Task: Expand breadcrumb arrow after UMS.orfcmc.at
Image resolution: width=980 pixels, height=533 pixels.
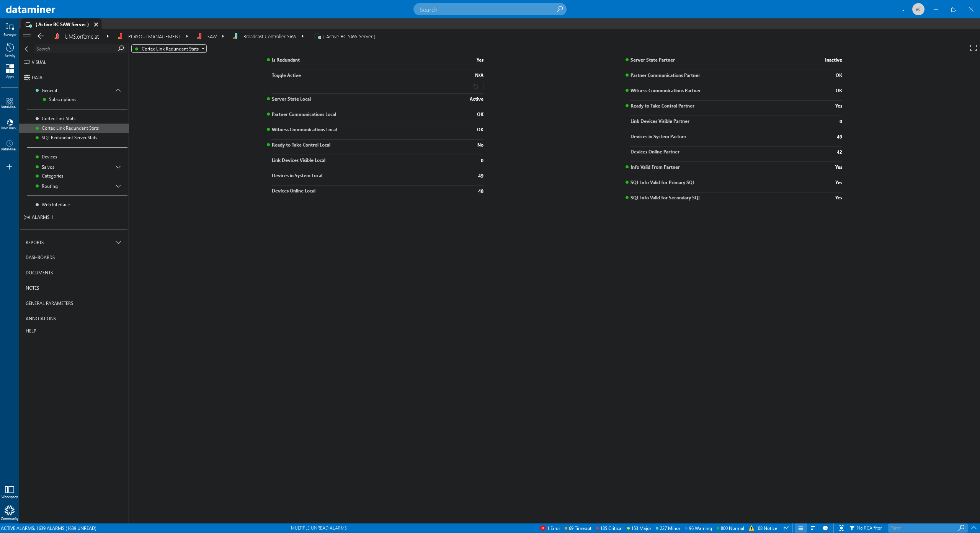Action: click(x=108, y=36)
